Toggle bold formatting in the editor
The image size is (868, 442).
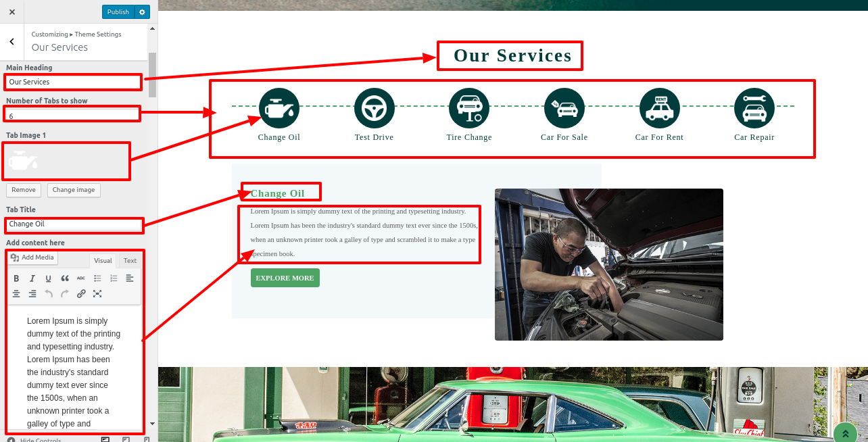[x=16, y=278]
